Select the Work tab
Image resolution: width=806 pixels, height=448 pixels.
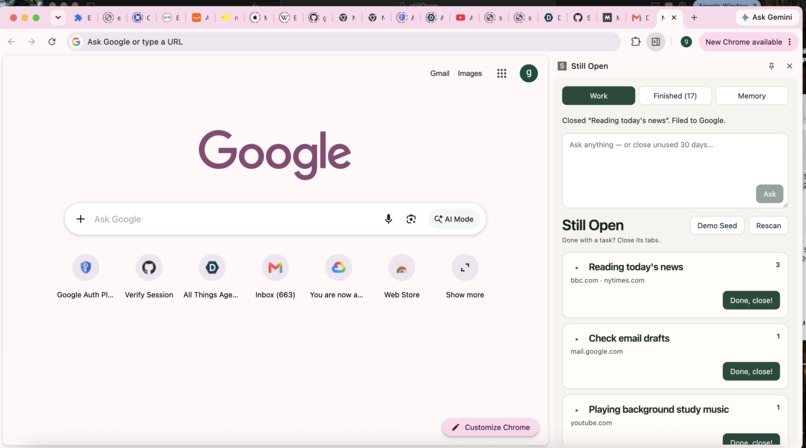pos(598,96)
